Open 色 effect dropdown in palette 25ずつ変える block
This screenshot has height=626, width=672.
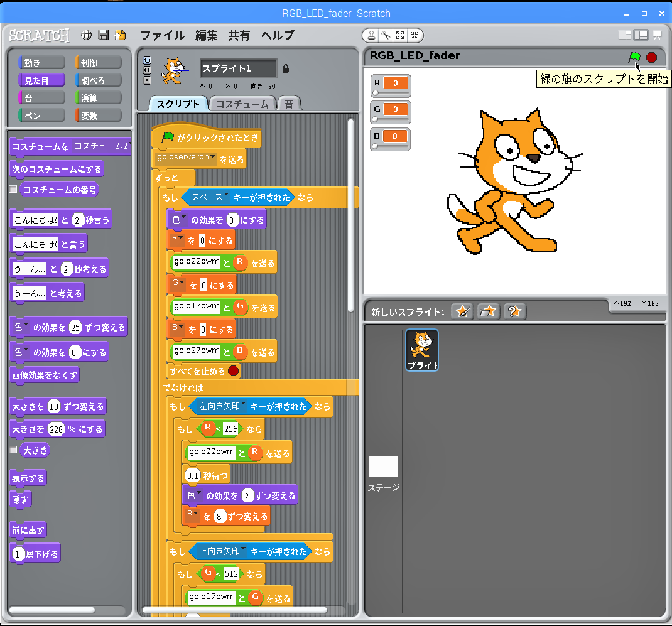tap(26, 325)
